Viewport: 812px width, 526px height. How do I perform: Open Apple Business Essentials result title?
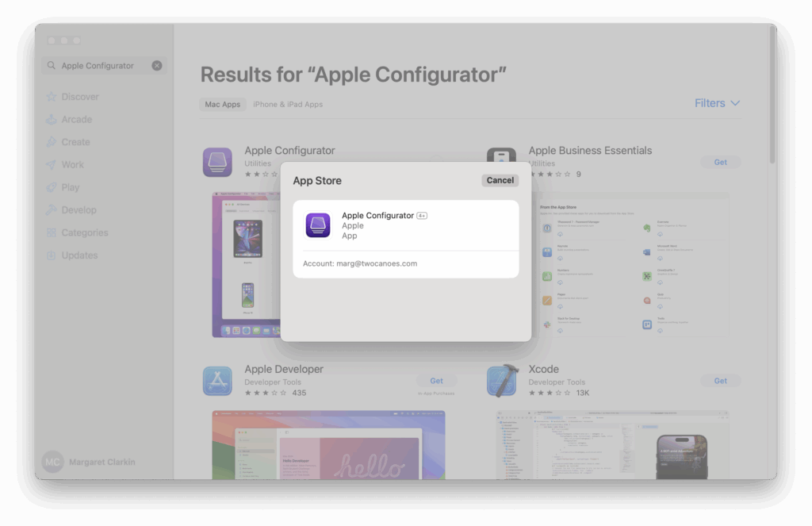click(590, 150)
